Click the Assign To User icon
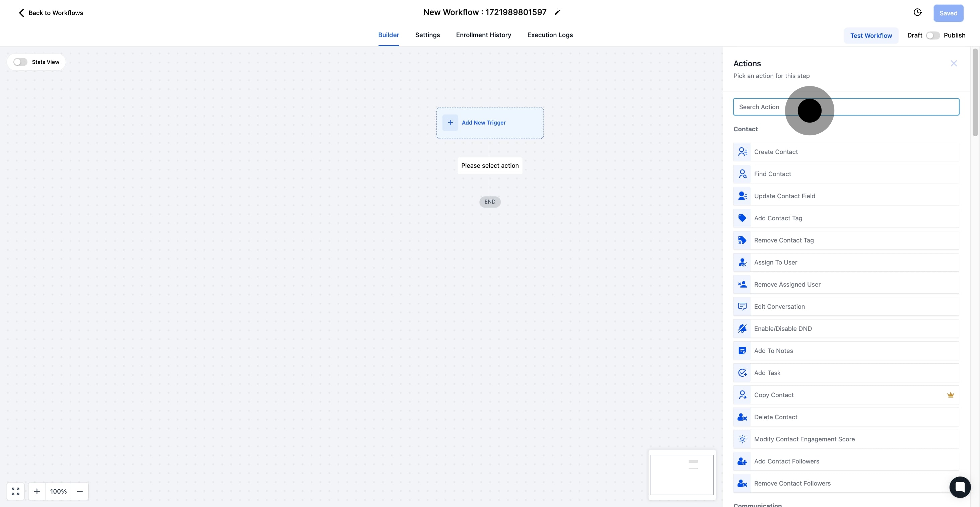The image size is (980, 507). 742,262
